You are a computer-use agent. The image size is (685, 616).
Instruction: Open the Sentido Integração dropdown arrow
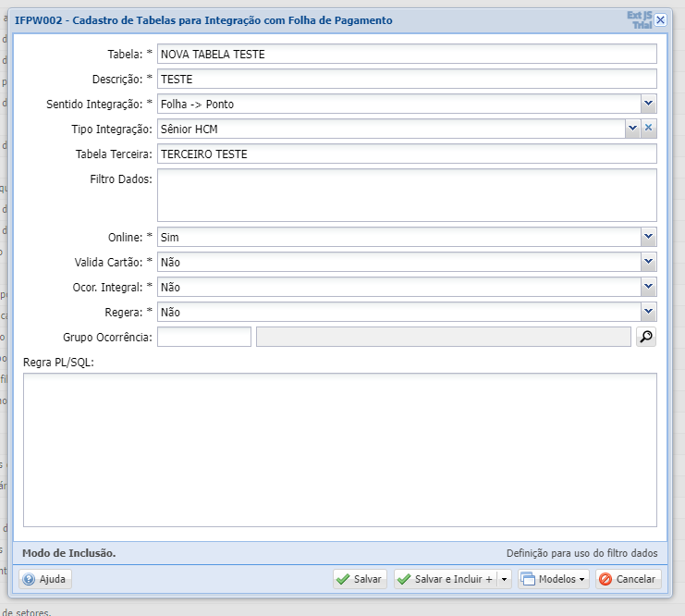(x=649, y=104)
